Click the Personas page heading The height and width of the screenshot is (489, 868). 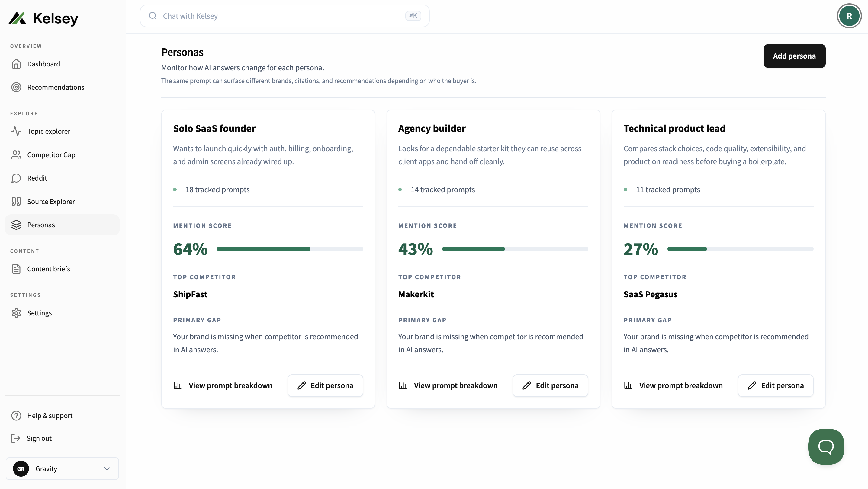coord(182,52)
